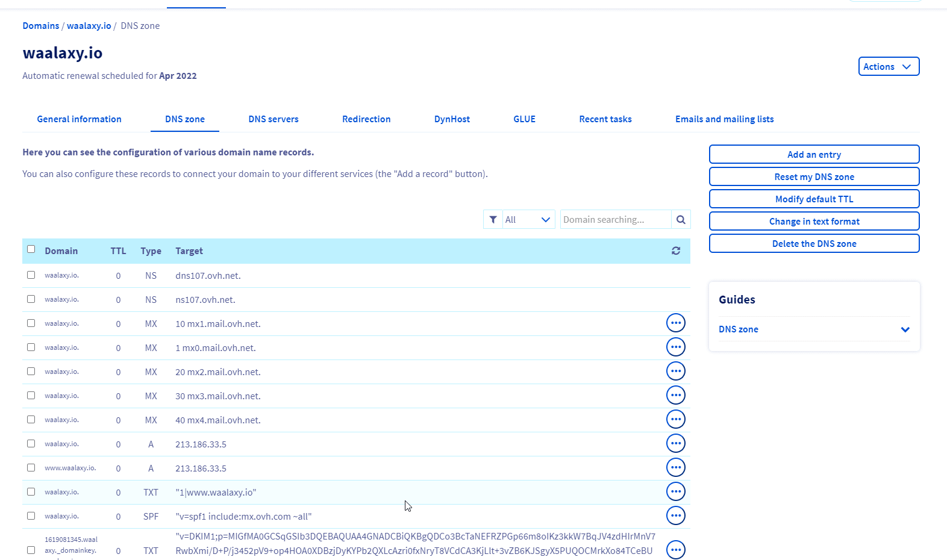
Task: Click the Guides panel heading
Action: [737, 299]
